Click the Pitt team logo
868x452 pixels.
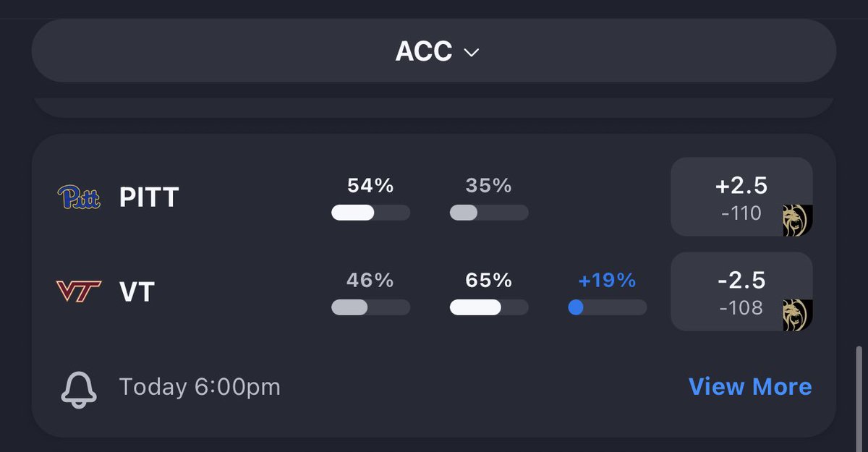coord(79,197)
